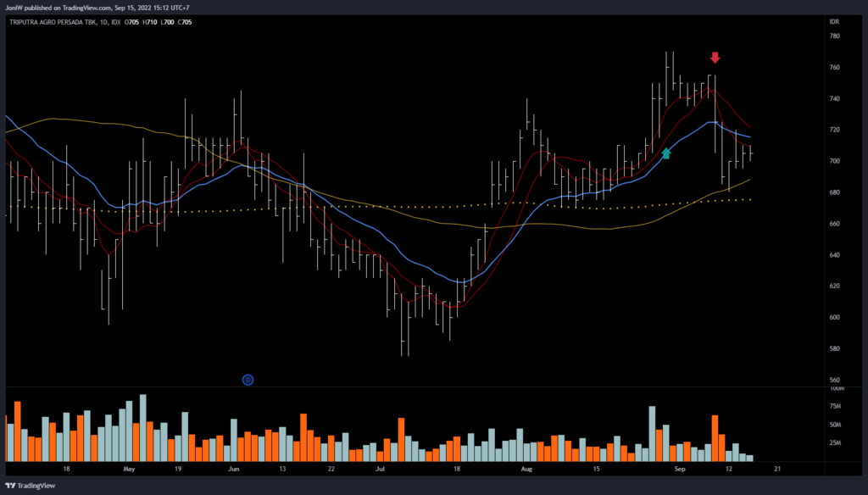The height and width of the screenshot is (495, 868).
Task: Click the TRIPUTRA AGRO PERSADA TBK symbol title
Action: coord(53,22)
